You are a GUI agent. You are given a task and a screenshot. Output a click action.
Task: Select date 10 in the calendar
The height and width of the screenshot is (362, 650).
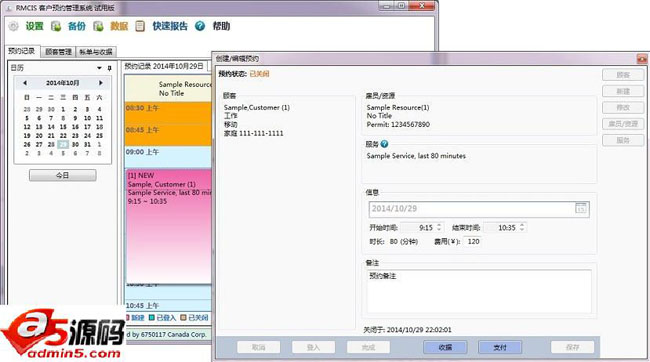87,118
